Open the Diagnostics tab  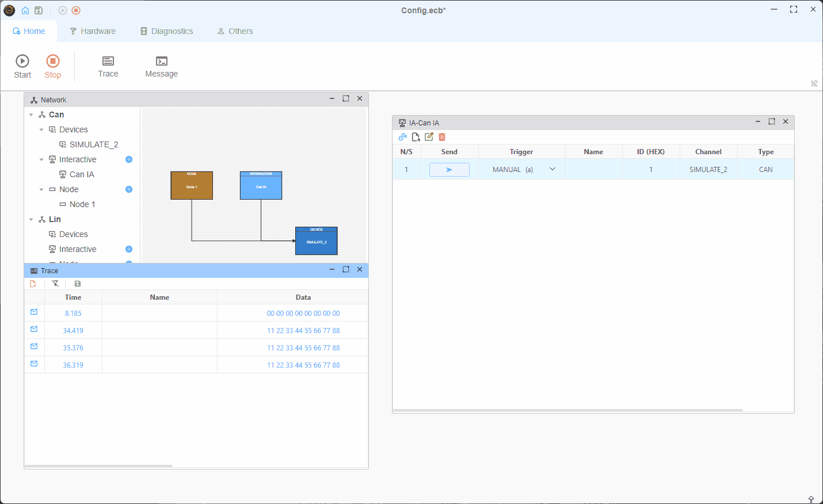coord(167,31)
